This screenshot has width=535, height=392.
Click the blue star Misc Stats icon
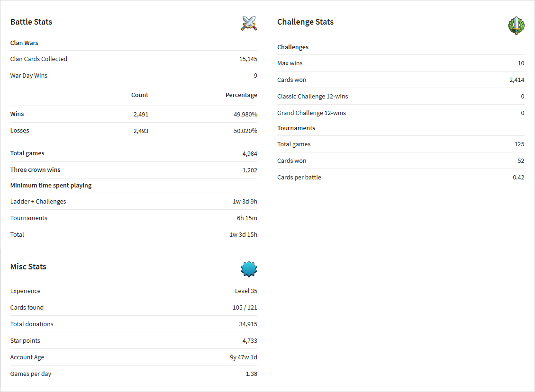coord(249,269)
